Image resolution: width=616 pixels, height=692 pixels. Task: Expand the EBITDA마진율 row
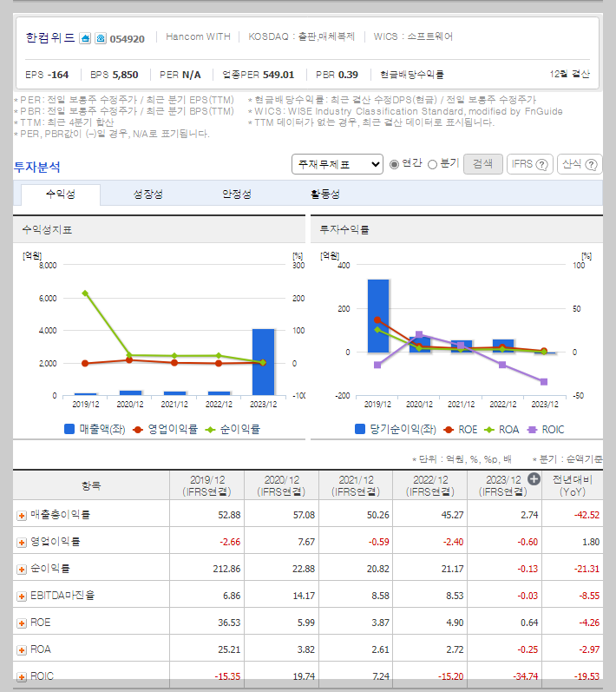tap(21, 596)
